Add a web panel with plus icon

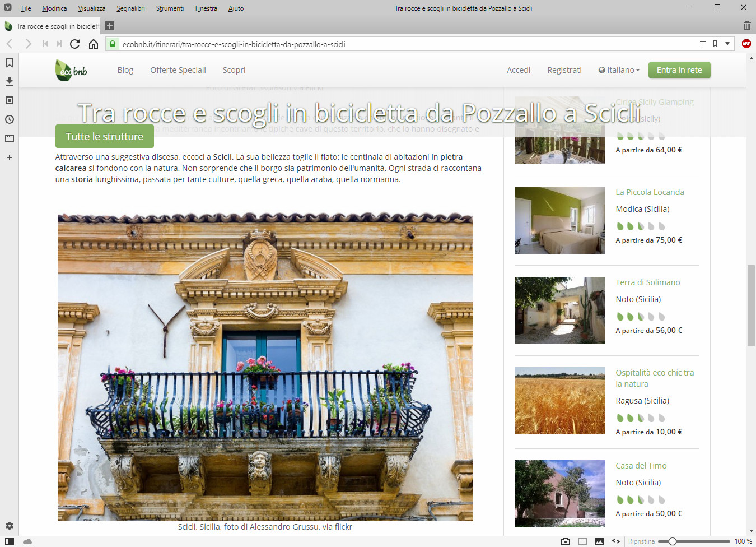click(10, 157)
